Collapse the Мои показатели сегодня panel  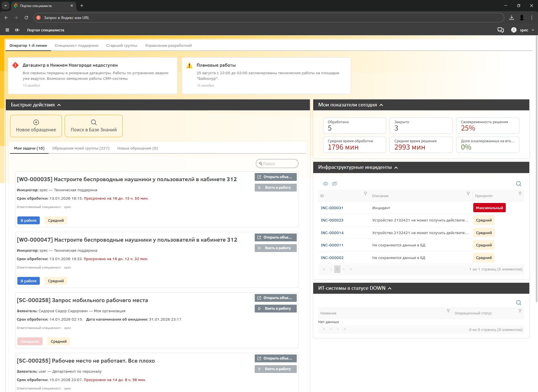click(x=381, y=105)
